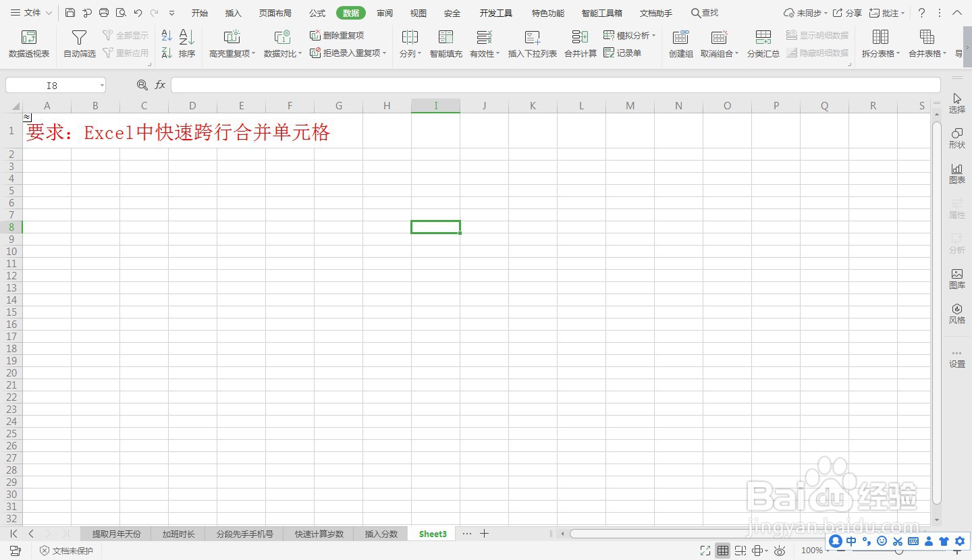Open the 记录单 record form
Screen dimensions: 972x560
622,53
